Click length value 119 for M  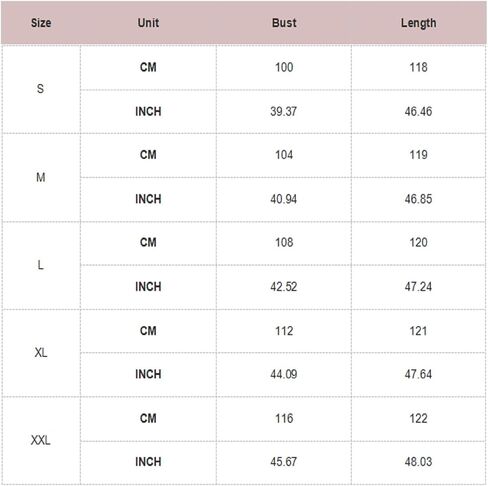[418, 155]
